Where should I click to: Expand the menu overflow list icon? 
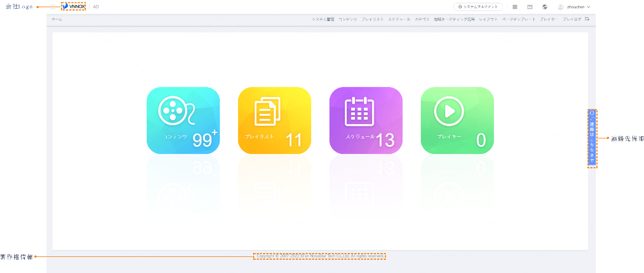(x=587, y=19)
